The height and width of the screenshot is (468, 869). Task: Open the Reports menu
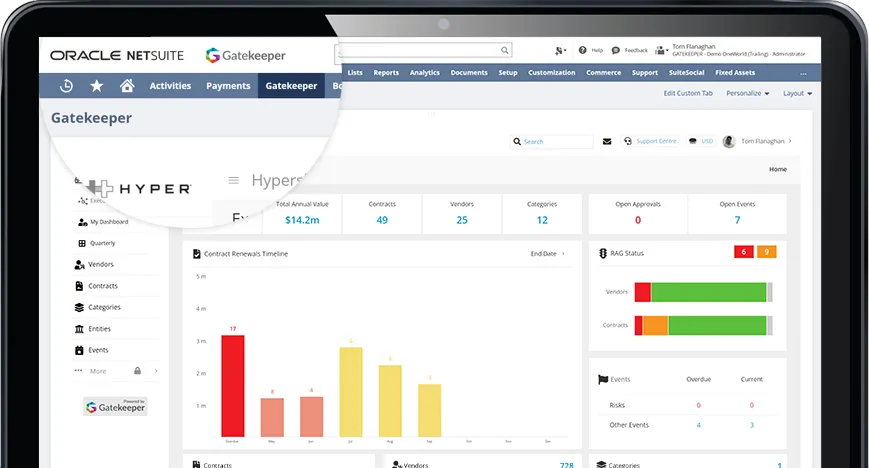tap(386, 73)
